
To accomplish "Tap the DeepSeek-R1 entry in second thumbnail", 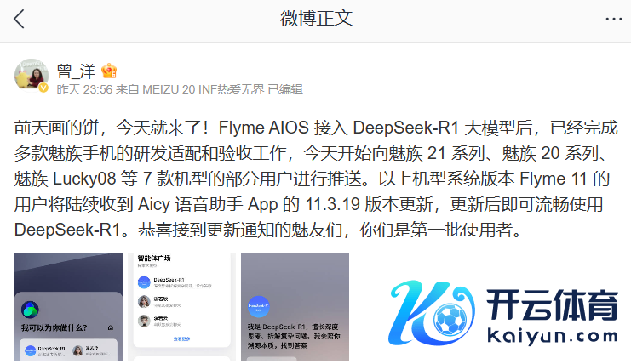I will [x=175, y=282].
